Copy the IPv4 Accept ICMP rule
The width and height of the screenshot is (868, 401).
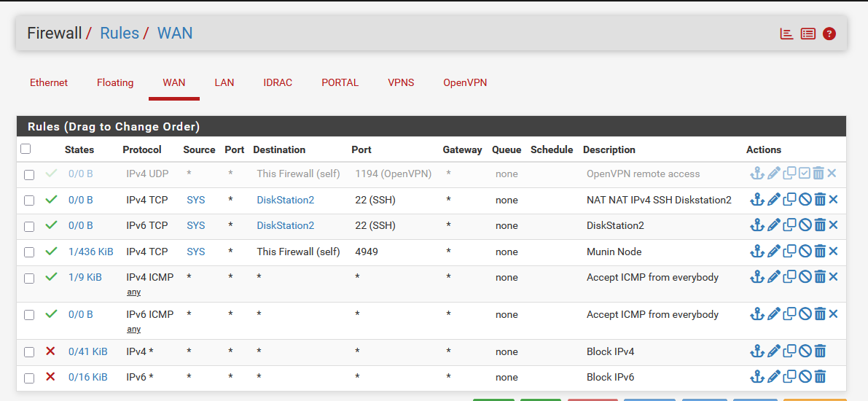pyautogui.click(x=790, y=277)
